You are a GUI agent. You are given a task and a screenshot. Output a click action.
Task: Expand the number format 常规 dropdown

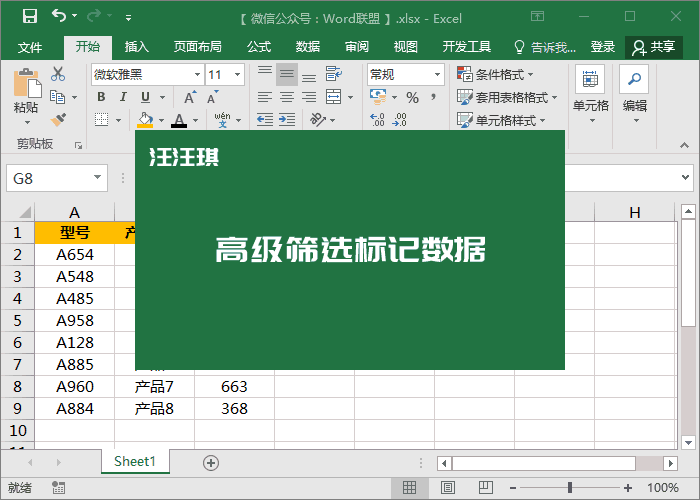(x=437, y=74)
